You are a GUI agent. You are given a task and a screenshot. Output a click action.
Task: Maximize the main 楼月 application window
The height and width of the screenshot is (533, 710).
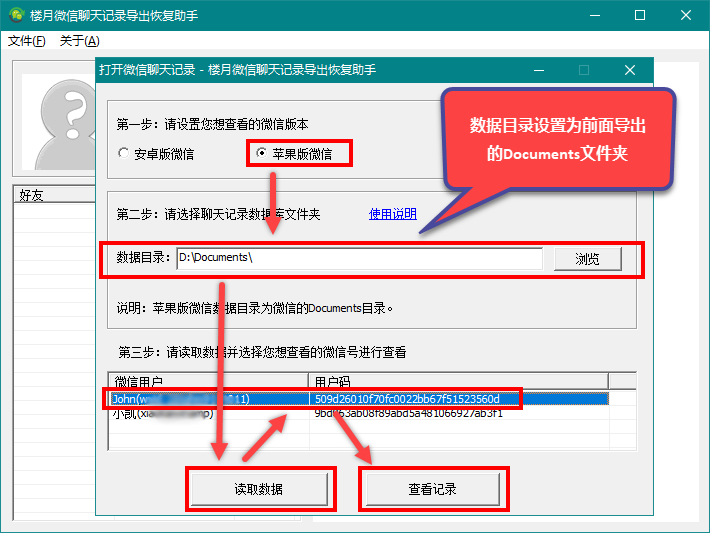pyautogui.click(x=640, y=15)
